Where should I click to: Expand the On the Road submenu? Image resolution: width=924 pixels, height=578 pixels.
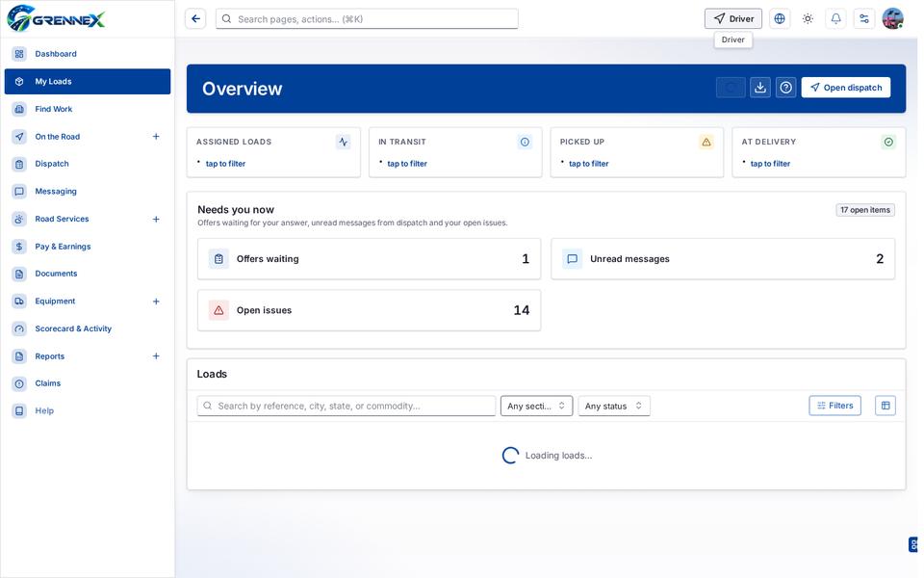tap(156, 136)
